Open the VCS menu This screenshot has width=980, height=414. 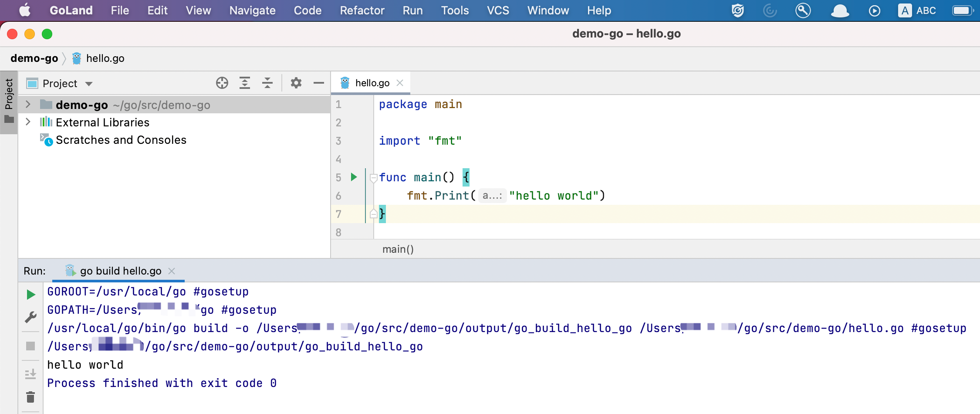tap(498, 10)
